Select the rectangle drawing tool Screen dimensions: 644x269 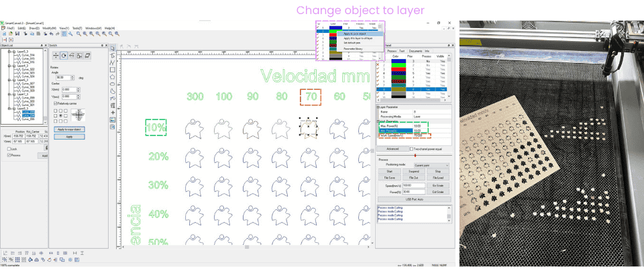click(112, 70)
